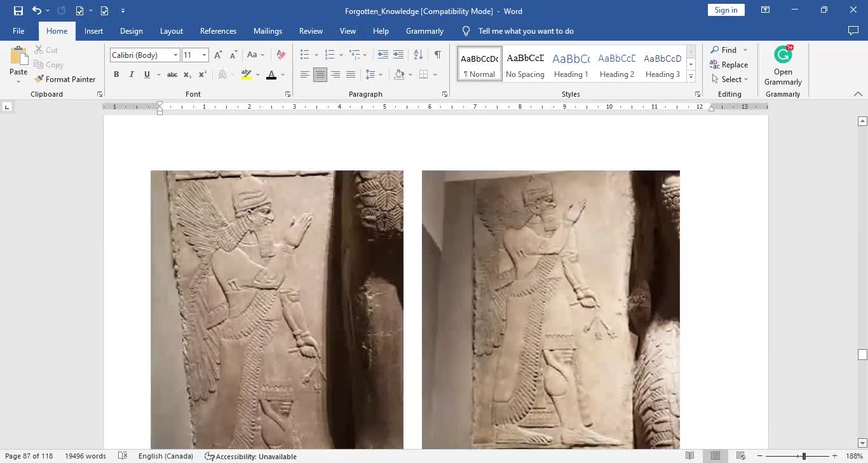Screen dimensions: 868x463
Task: Click the Sign in button
Action: 726,10
